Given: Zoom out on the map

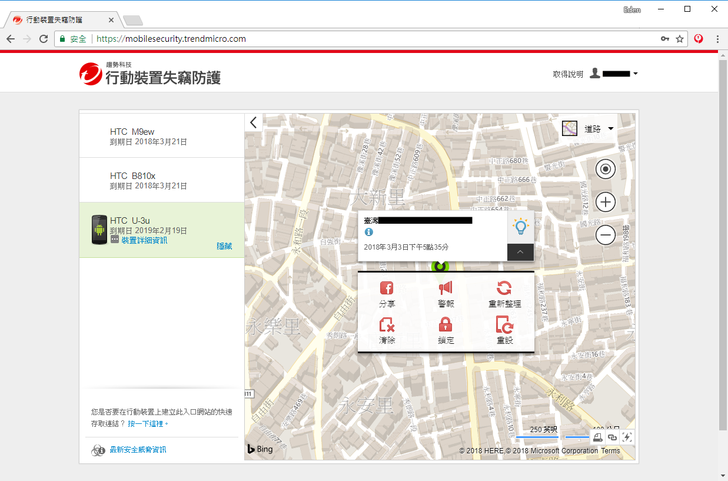Looking at the screenshot, I should pyautogui.click(x=605, y=235).
